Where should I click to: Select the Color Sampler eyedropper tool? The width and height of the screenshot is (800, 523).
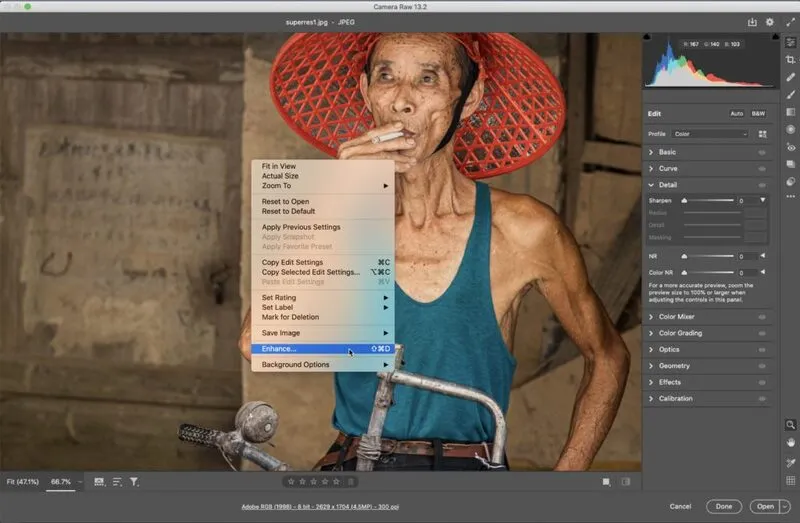click(x=790, y=462)
